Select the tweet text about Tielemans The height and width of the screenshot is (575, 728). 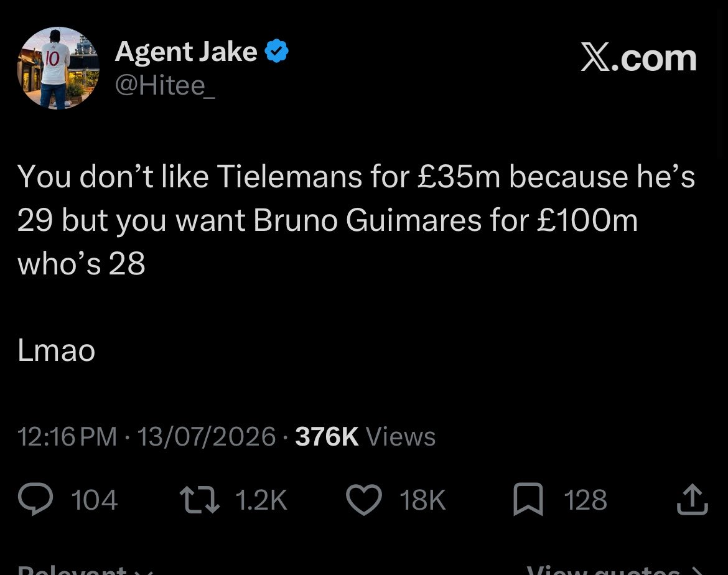(x=356, y=220)
